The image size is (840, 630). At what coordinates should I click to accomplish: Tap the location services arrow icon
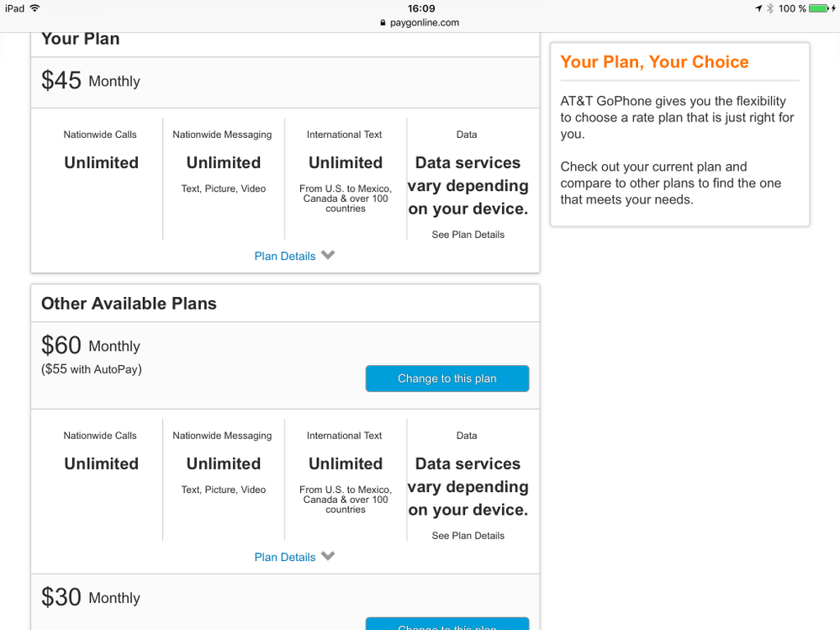tap(758, 8)
